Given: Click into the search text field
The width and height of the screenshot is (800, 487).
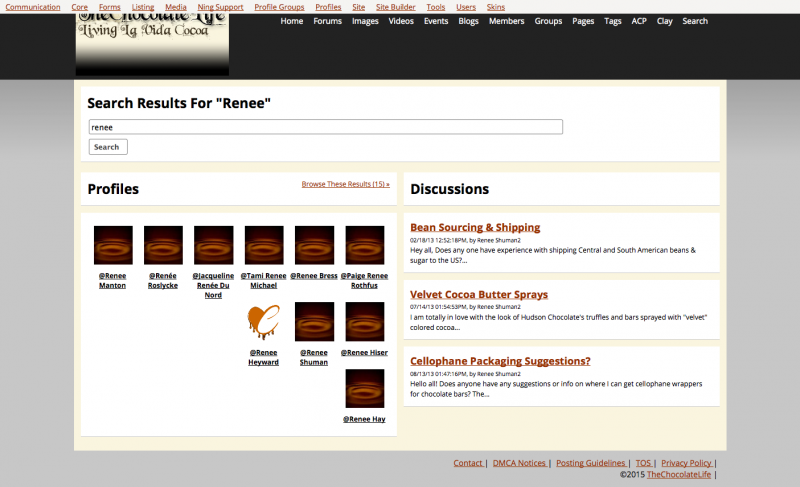Looking at the screenshot, I should pyautogui.click(x=326, y=127).
